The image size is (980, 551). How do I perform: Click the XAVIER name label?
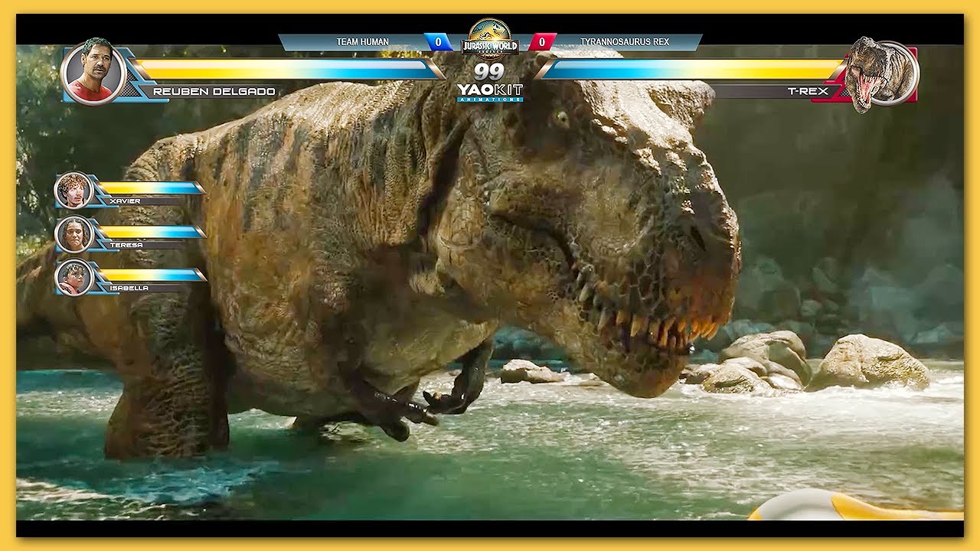[125, 201]
